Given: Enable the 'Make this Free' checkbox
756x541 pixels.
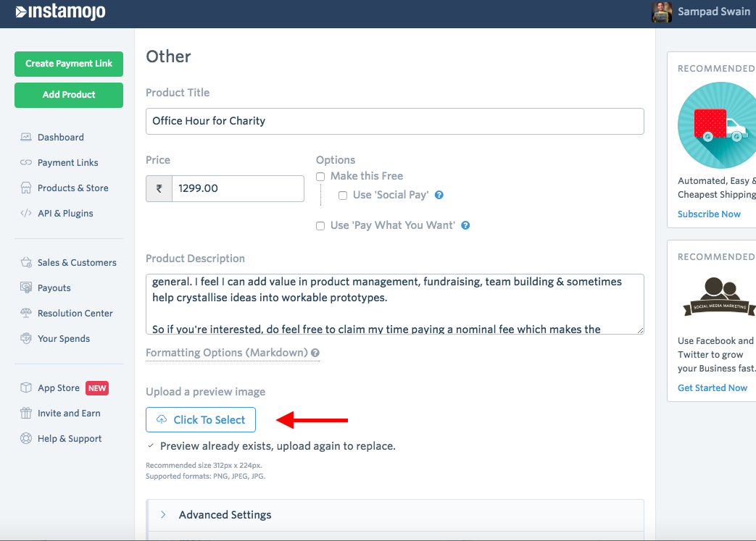Looking at the screenshot, I should tap(320, 177).
